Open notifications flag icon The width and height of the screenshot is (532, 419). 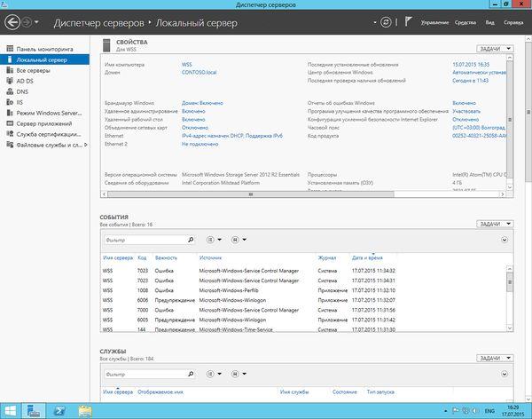(x=408, y=22)
